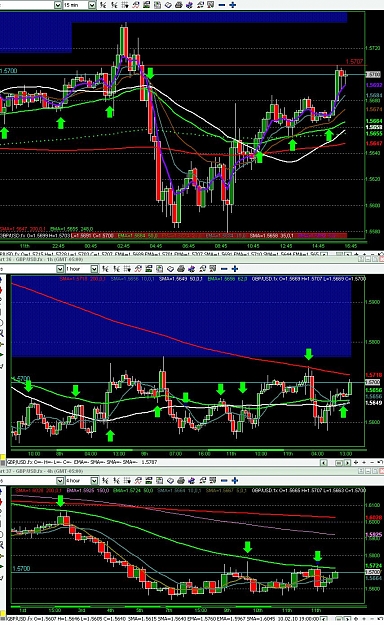
Task: Click the 22:45 time label on the 15 min axis
Action: (x=59, y=246)
